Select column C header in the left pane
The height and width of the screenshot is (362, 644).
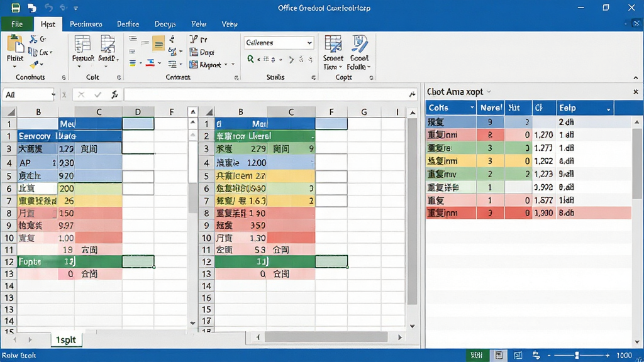(99, 112)
